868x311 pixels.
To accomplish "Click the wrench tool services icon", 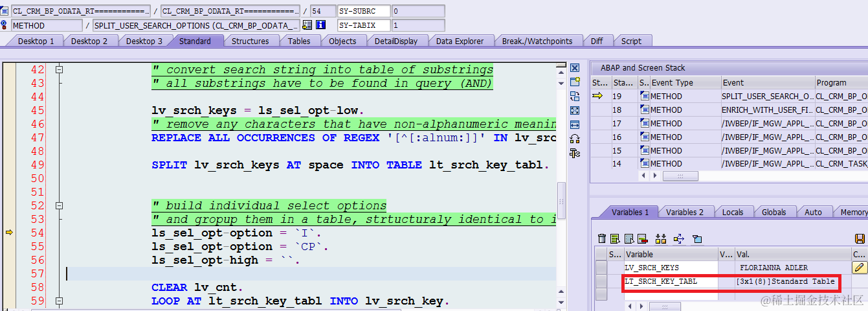I will (x=575, y=153).
